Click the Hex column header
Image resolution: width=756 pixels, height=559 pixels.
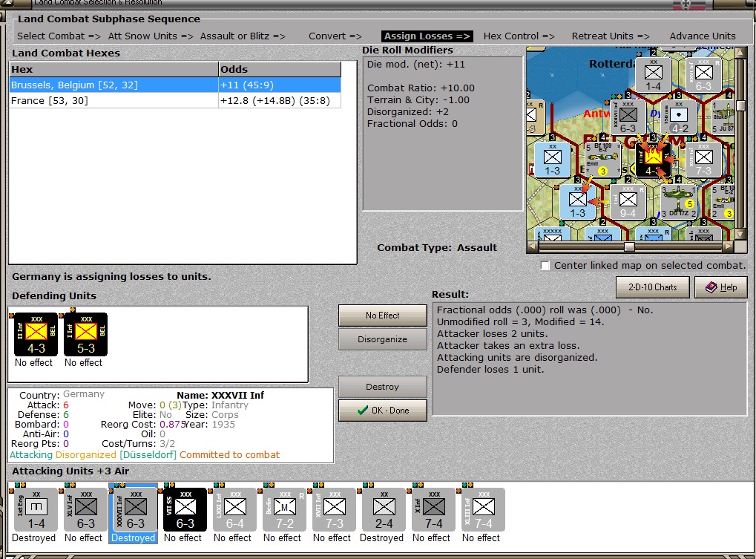[114, 70]
